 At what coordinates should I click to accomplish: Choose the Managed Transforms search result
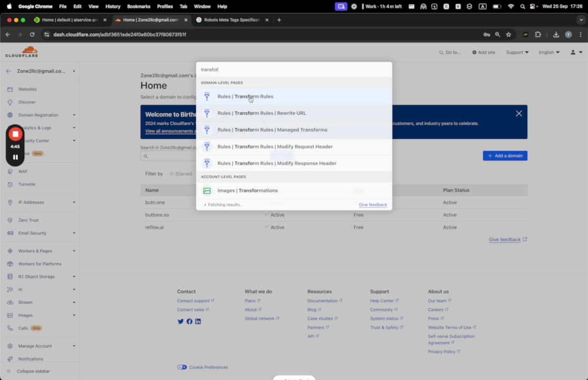[293, 130]
